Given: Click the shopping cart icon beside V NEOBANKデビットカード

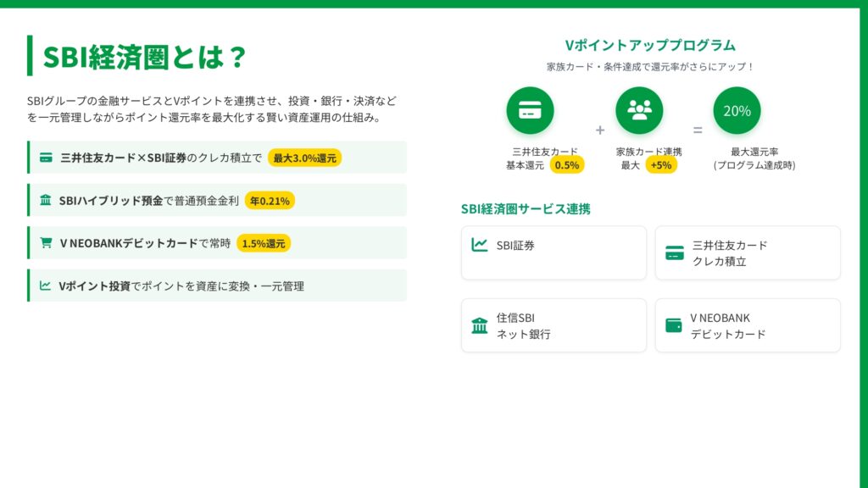Looking at the screenshot, I should tap(46, 243).
